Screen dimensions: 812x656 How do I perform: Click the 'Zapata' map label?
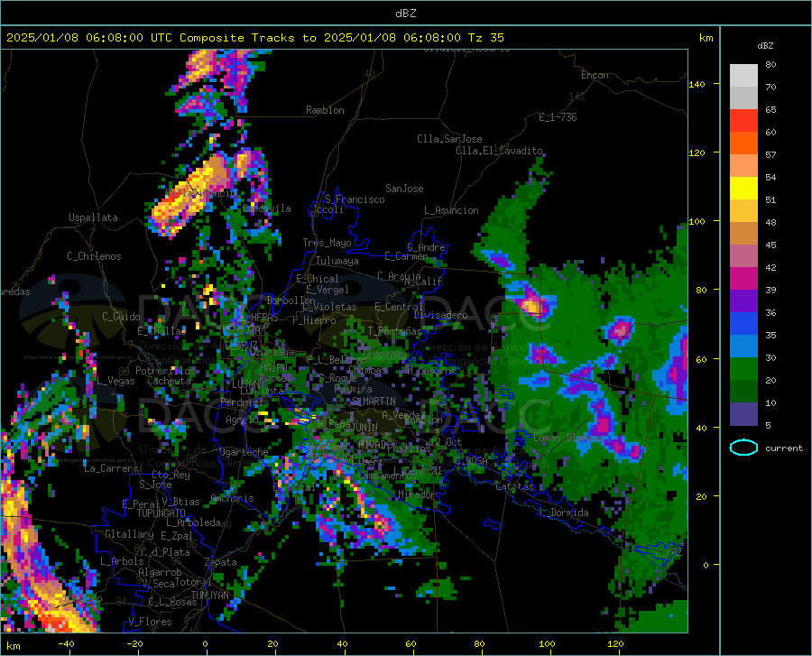tap(221, 562)
